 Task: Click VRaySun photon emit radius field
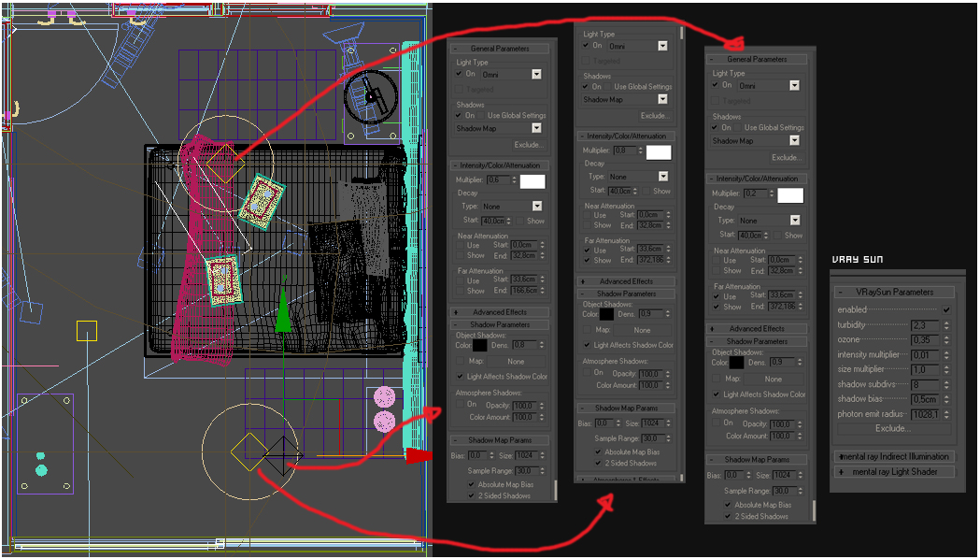pos(925,414)
